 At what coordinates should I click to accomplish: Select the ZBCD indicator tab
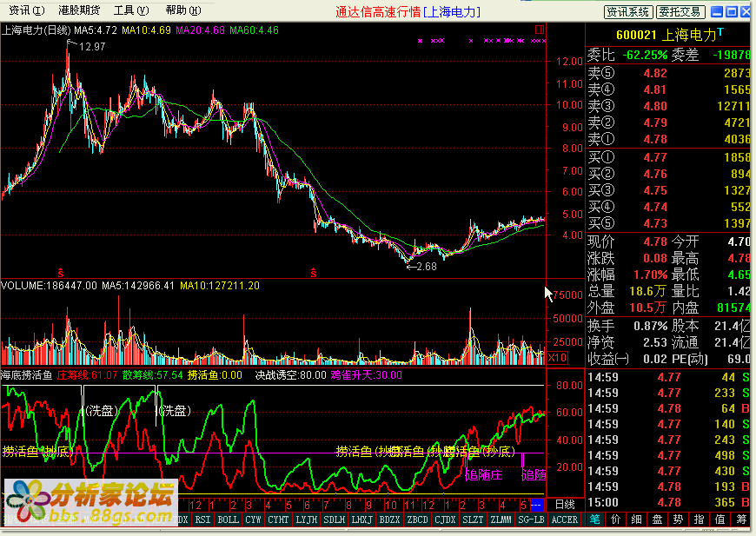pyautogui.click(x=417, y=519)
